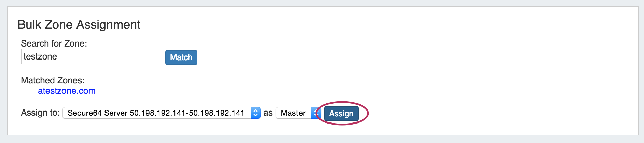Click the "Search for Zone:" label
This screenshot has width=644, height=143.
pos(54,43)
